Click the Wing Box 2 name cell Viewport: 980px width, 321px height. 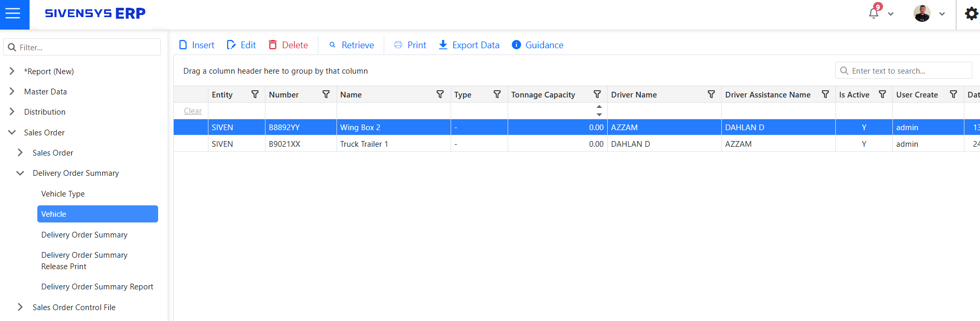pos(394,127)
